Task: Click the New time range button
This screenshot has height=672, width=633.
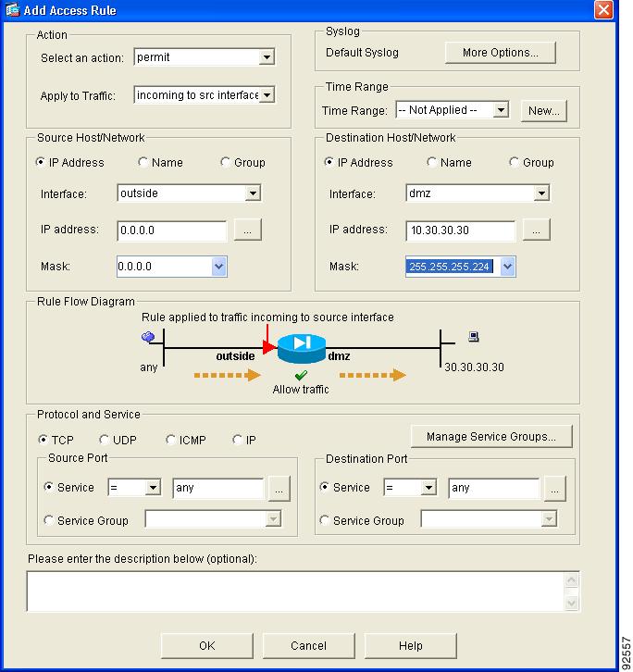Action: click(543, 110)
